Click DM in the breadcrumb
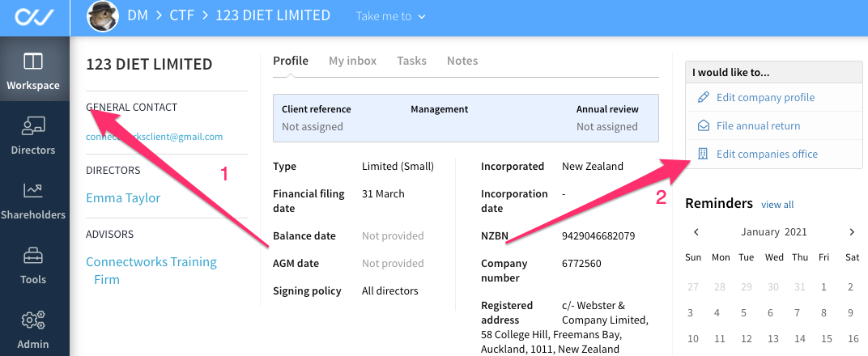 (138, 15)
